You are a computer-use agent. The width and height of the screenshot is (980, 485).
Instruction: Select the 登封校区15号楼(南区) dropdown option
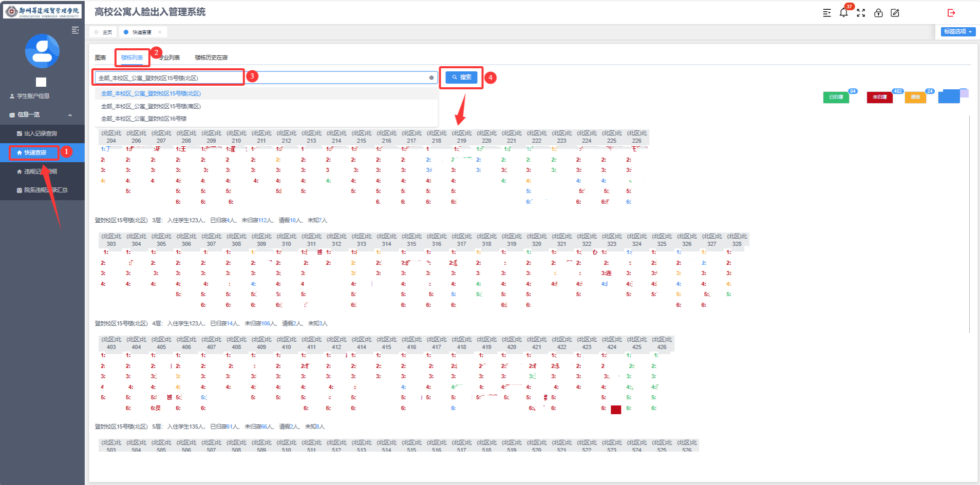pyautogui.click(x=151, y=106)
